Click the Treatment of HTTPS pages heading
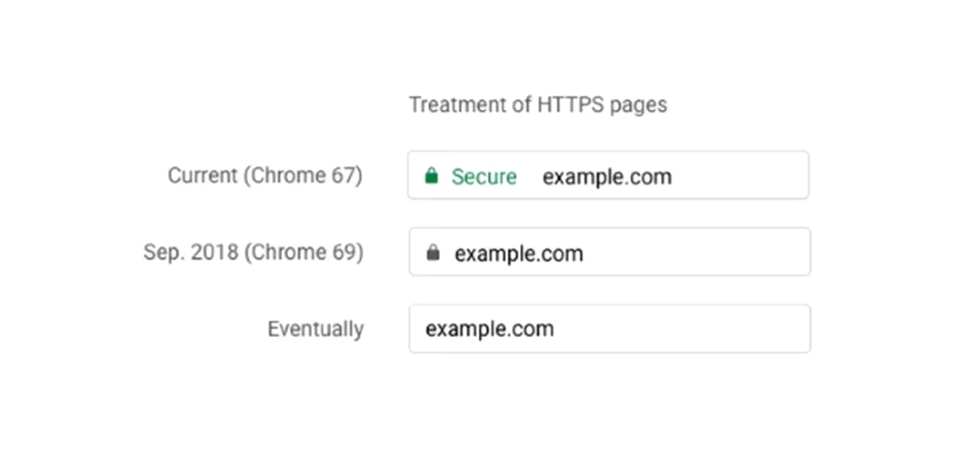This screenshot has height=471, width=980. coord(538,105)
